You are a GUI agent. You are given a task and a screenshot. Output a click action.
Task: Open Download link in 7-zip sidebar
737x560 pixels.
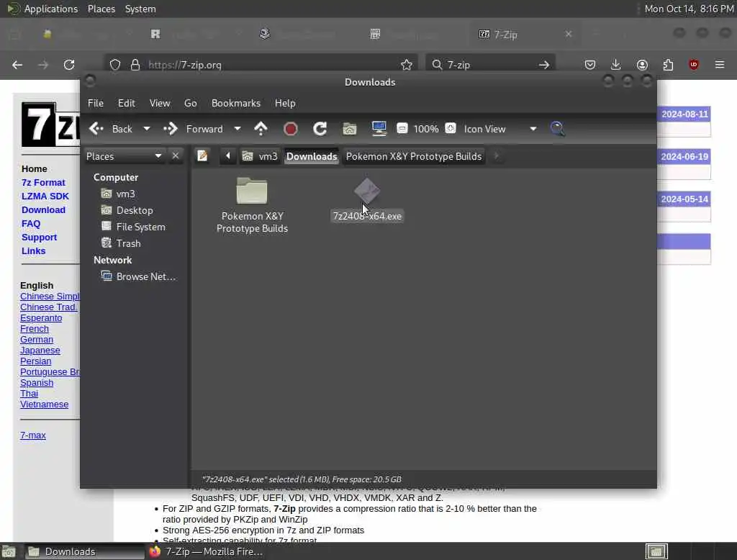click(x=43, y=209)
